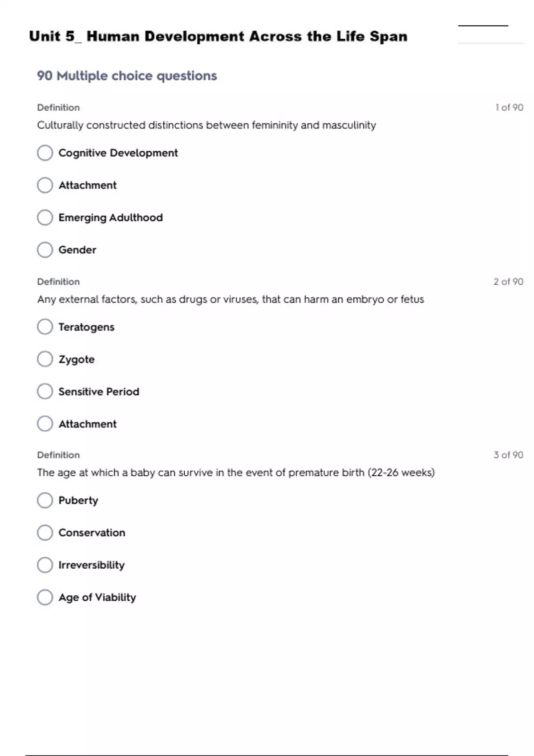The height and width of the screenshot is (756, 534).
Task: Pick Age of Viability answer
Action: tap(45, 597)
